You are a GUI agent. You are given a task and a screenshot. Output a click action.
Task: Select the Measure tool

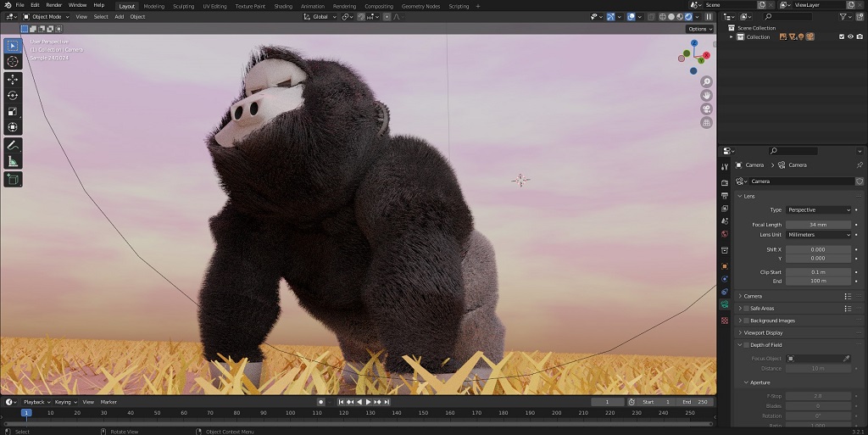(x=13, y=162)
